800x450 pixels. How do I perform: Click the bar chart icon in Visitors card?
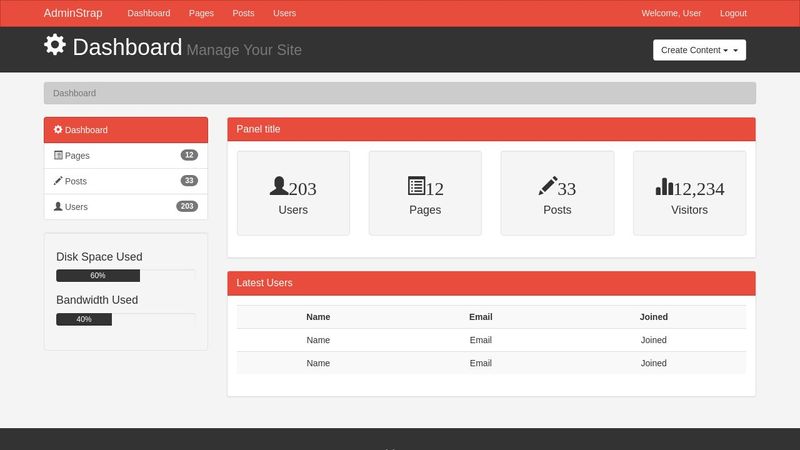[664, 186]
